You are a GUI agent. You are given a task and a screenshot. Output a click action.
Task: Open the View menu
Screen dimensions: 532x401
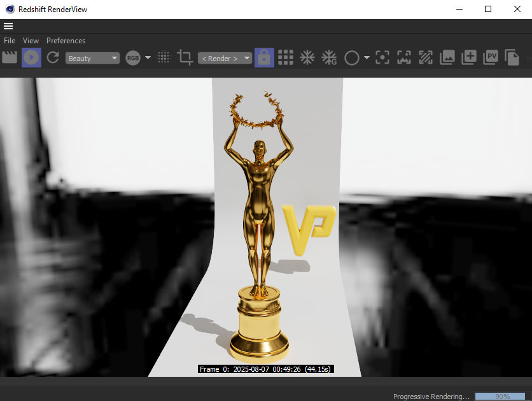pos(31,41)
